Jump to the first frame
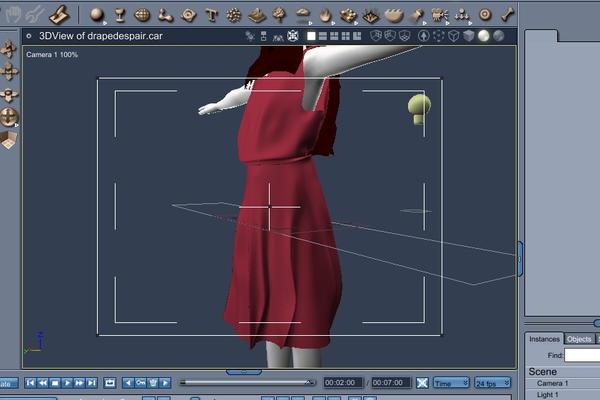The width and height of the screenshot is (600, 400). click(31, 383)
